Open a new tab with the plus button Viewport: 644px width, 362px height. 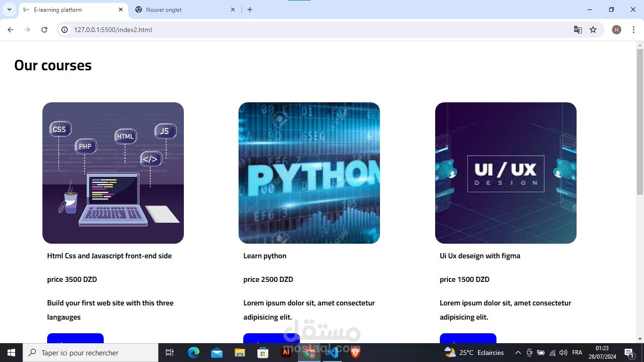[250, 9]
